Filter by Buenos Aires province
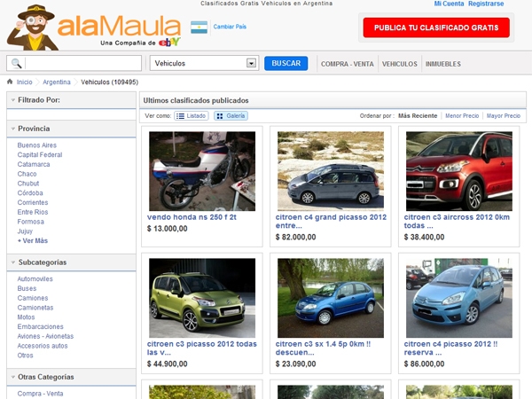The image size is (532, 399). tap(37, 145)
